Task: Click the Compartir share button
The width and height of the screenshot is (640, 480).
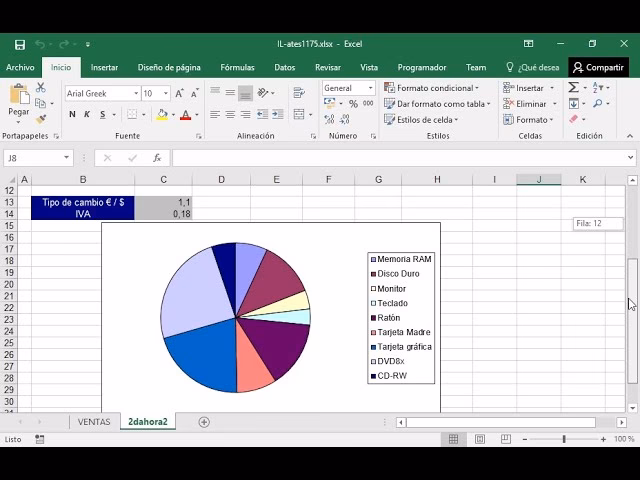Action: [x=598, y=68]
